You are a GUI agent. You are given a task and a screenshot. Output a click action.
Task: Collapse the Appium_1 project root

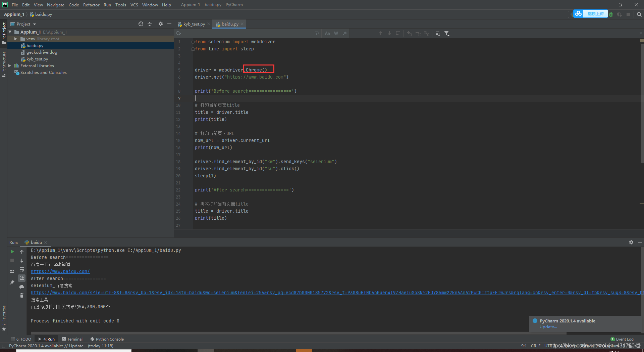10,32
